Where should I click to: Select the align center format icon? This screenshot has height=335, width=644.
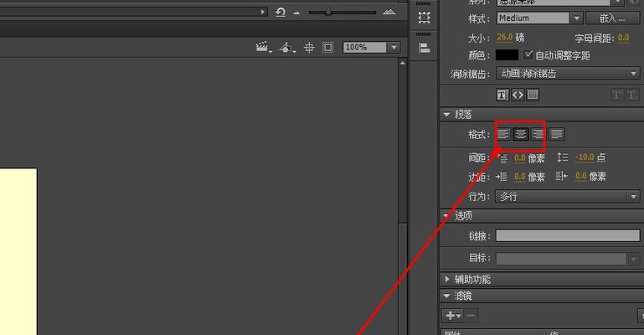click(521, 134)
